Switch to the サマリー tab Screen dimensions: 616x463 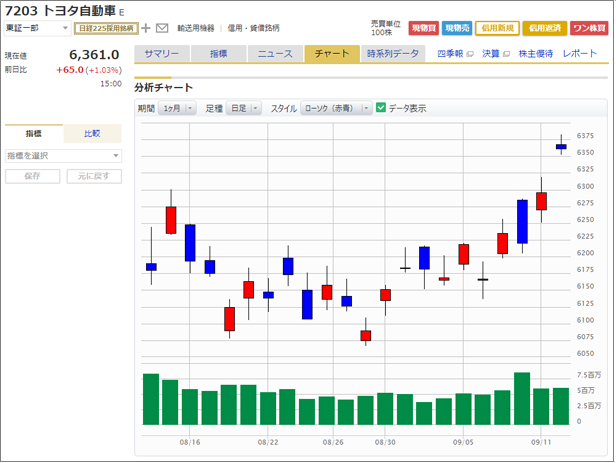(162, 54)
